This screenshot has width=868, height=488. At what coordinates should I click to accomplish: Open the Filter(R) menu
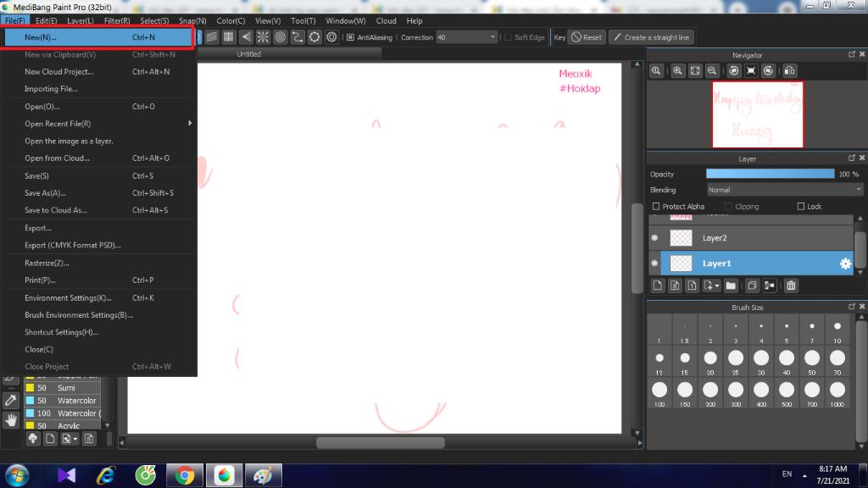[x=117, y=20]
